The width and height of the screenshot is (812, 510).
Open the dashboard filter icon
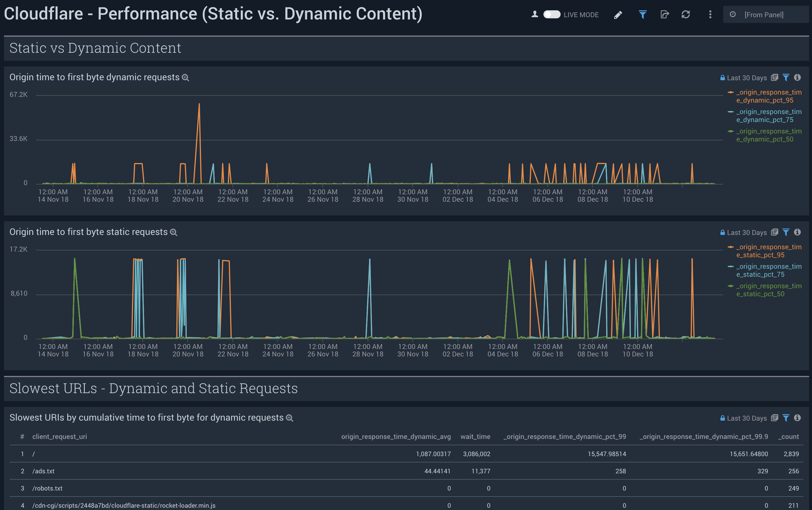[x=642, y=15]
